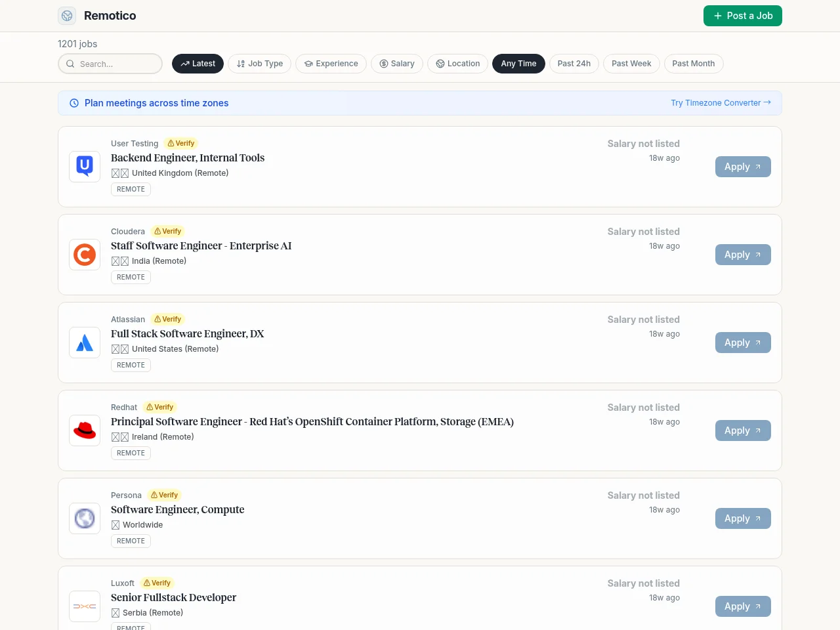
Task: Click REMOTE tag on Persona card
Action: 131,541
